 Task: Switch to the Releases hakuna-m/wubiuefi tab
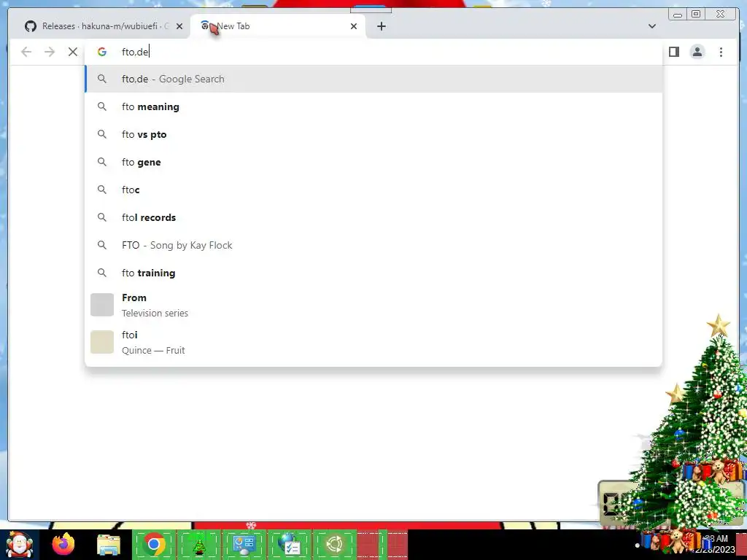click(98, 26)
